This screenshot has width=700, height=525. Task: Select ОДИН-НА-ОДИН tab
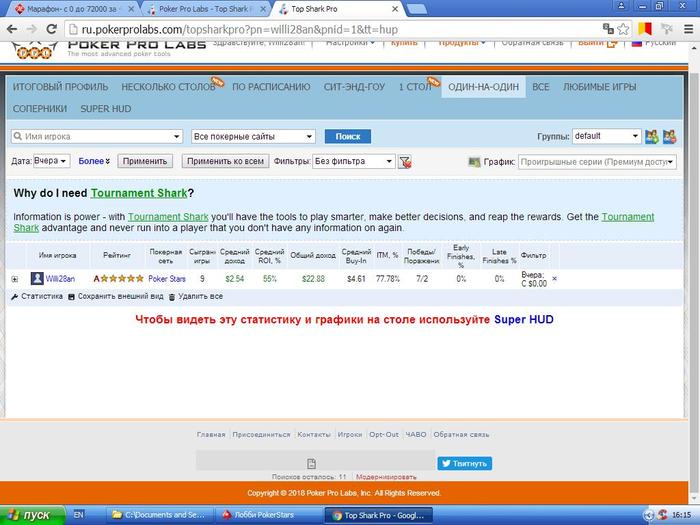(x=483, y=87)
